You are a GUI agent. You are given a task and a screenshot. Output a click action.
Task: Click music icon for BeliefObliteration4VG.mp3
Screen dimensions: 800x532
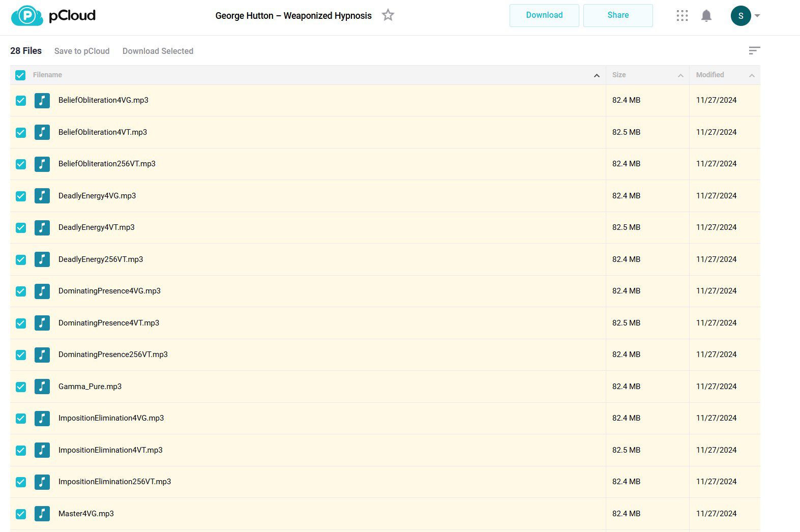(x=42, y=100)
